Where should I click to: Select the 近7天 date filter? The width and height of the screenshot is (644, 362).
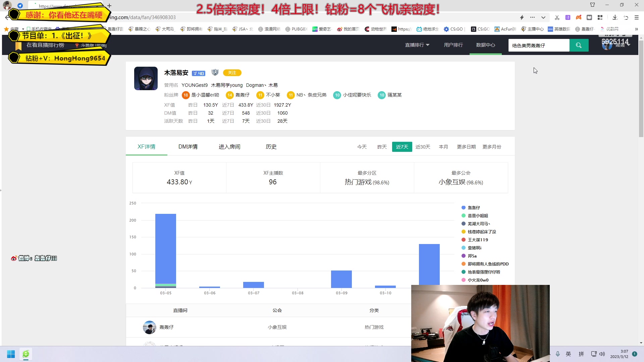coord(402,147)
